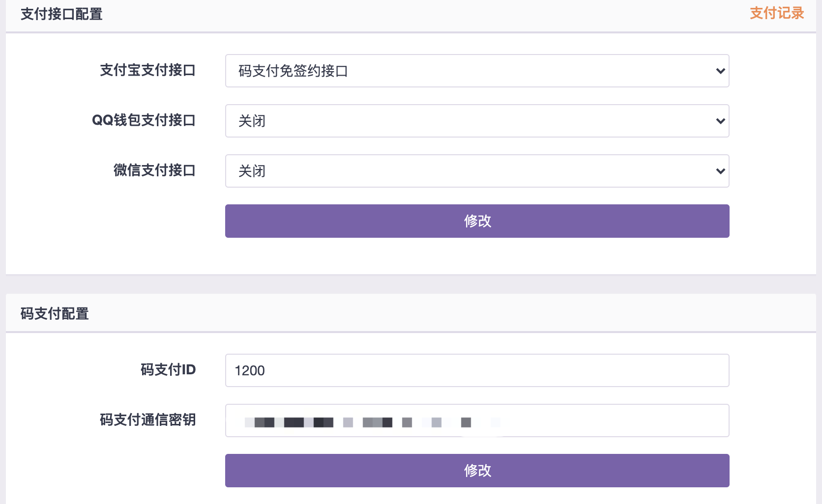The width and height of the screenshot is (822, 504).
Task: Click the chevron arrow on the 支付宝 interface selector
Action: [720, 71]
